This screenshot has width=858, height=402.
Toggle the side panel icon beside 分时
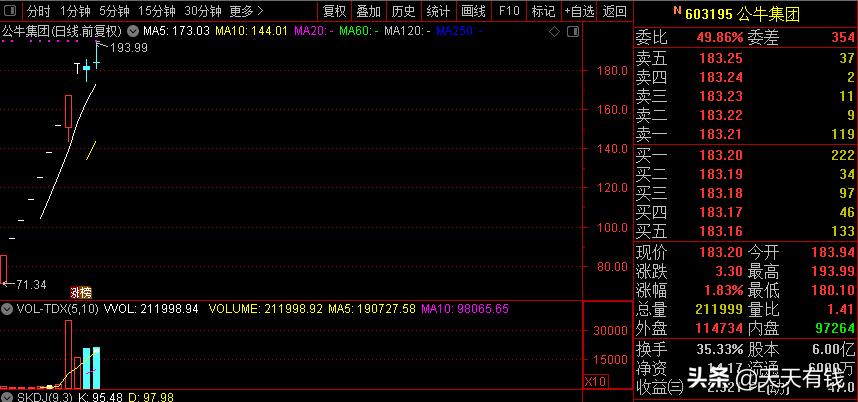click(x=10, y=10)
